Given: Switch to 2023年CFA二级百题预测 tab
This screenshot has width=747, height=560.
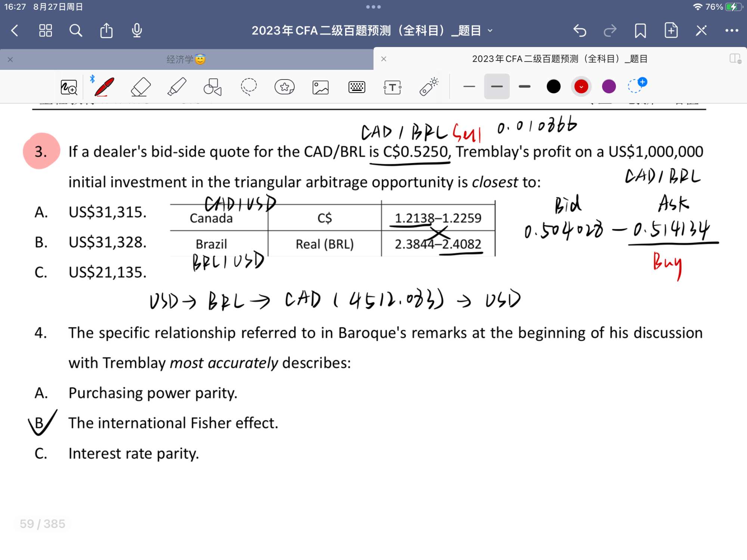Looking at the screenshot, I should tap(559, 59).
